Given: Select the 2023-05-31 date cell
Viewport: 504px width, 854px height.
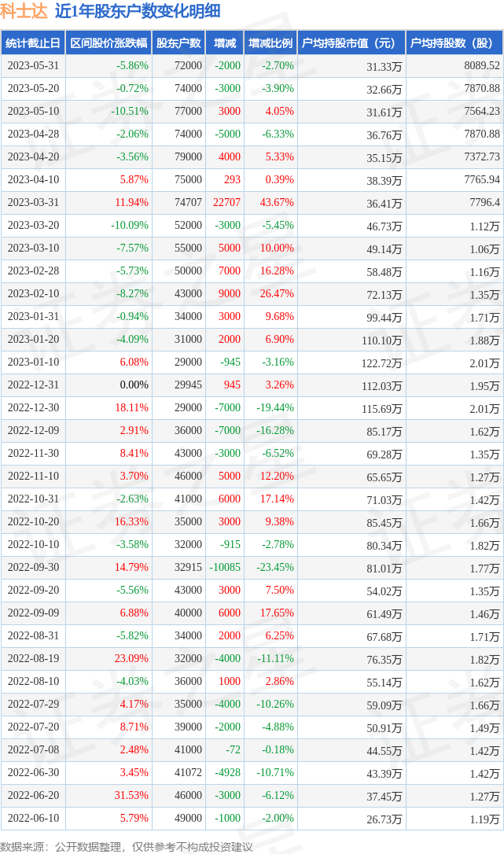Looking at the screenshot, I should [33, 66].
